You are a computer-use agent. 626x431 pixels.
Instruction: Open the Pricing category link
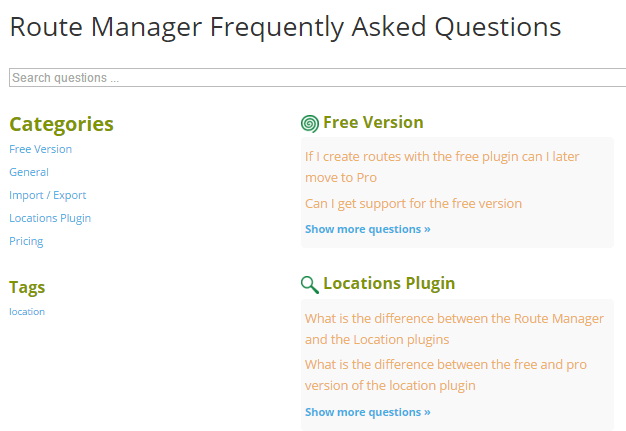pos(26,241)
